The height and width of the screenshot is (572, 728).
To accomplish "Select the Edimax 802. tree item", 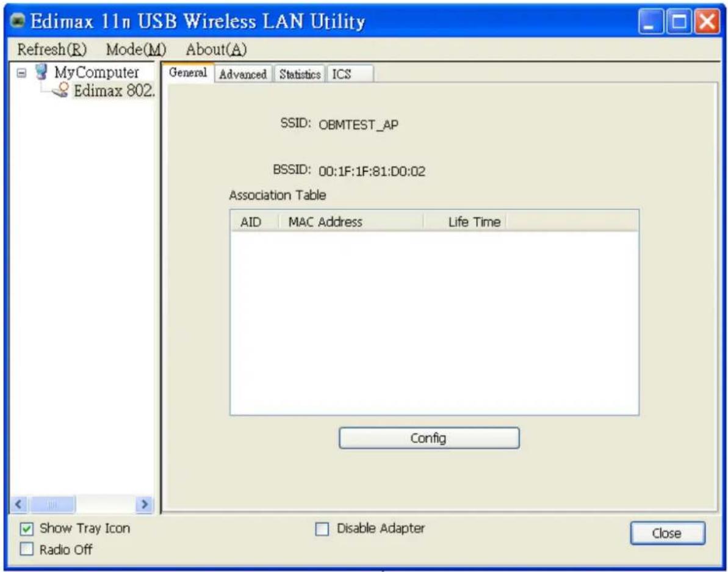I will [x=114, y=90].
